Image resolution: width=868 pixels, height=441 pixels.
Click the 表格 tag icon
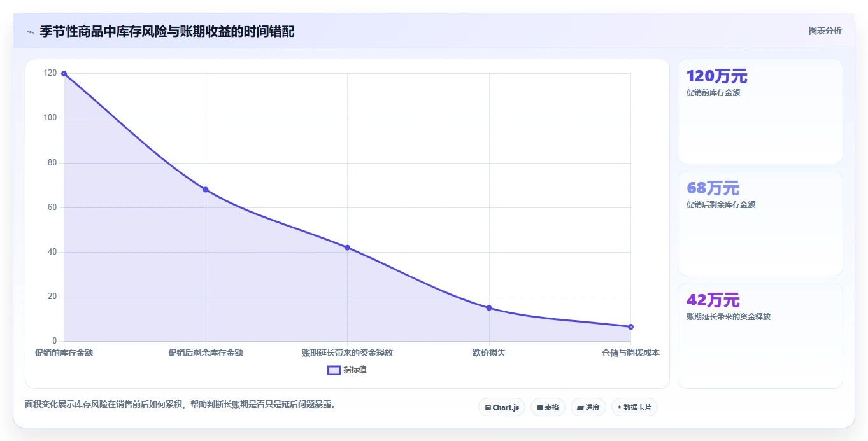(540, 407)
